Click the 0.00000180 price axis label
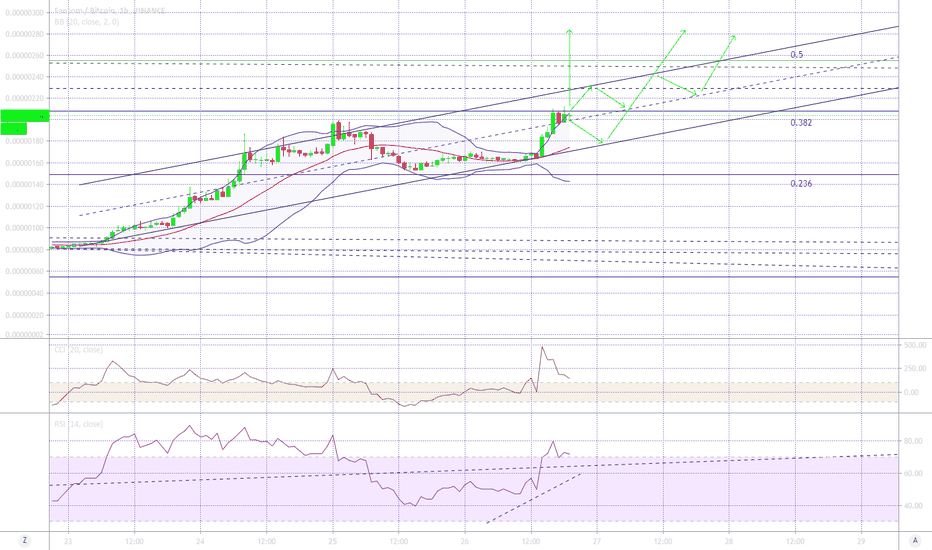Image resolution: width=932 pixels, height=550 pixels. tap(24, 141)
